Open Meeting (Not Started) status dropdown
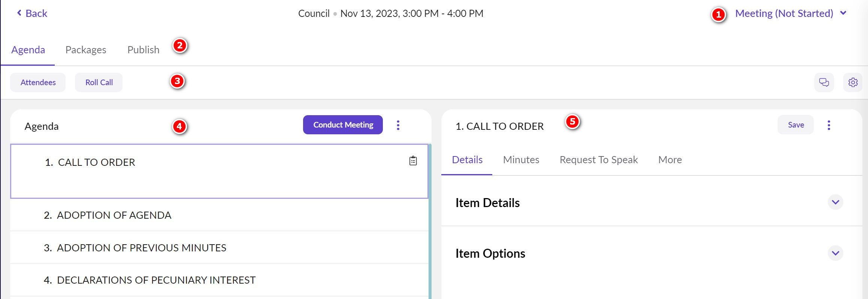Screen dimensions: 868x299 pos(790,14)
